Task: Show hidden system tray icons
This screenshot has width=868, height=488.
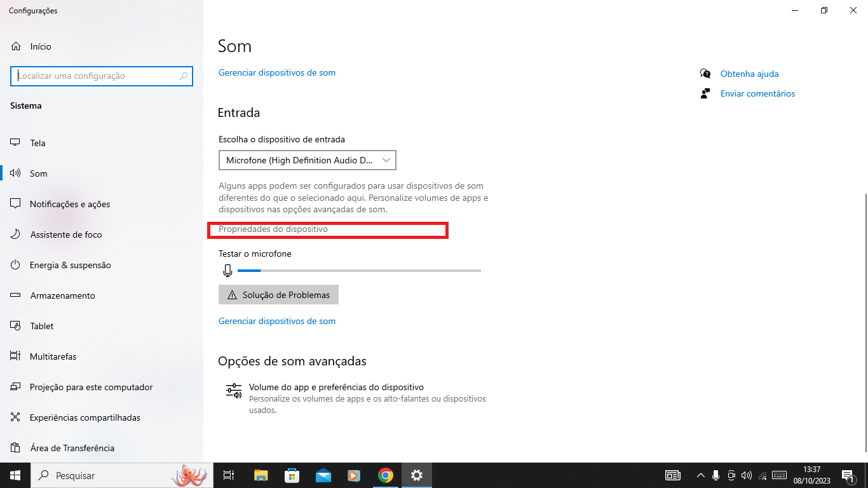Action: click(x=700, y=475)
